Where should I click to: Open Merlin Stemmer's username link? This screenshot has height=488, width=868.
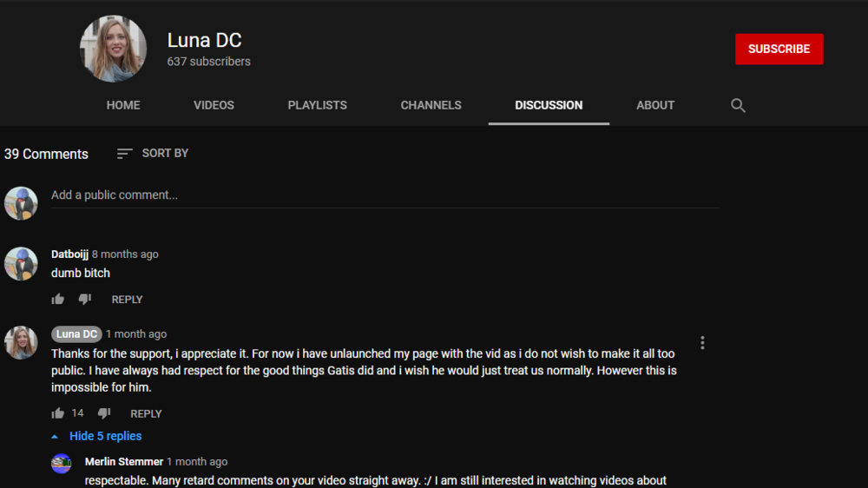(x=124, y=462)
